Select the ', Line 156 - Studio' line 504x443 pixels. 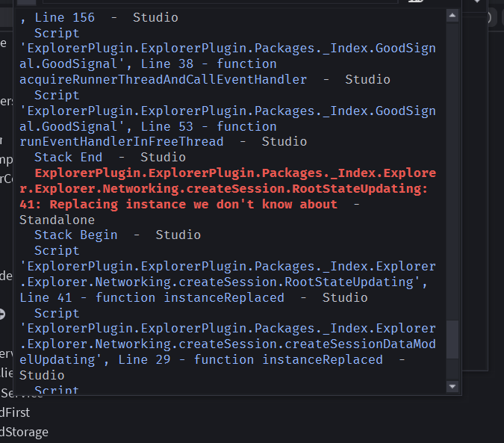pyautogui.click(x=99, y=18)
